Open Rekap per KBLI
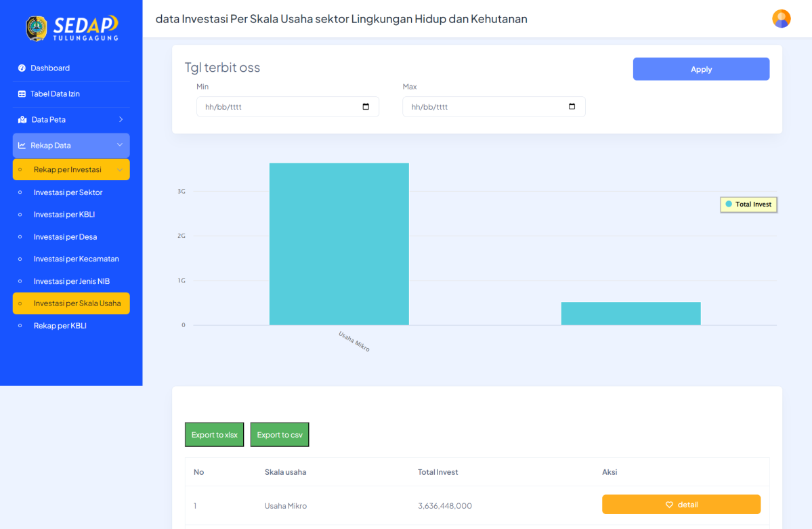The height and width of the screenshot is (529, 812). 60,326
